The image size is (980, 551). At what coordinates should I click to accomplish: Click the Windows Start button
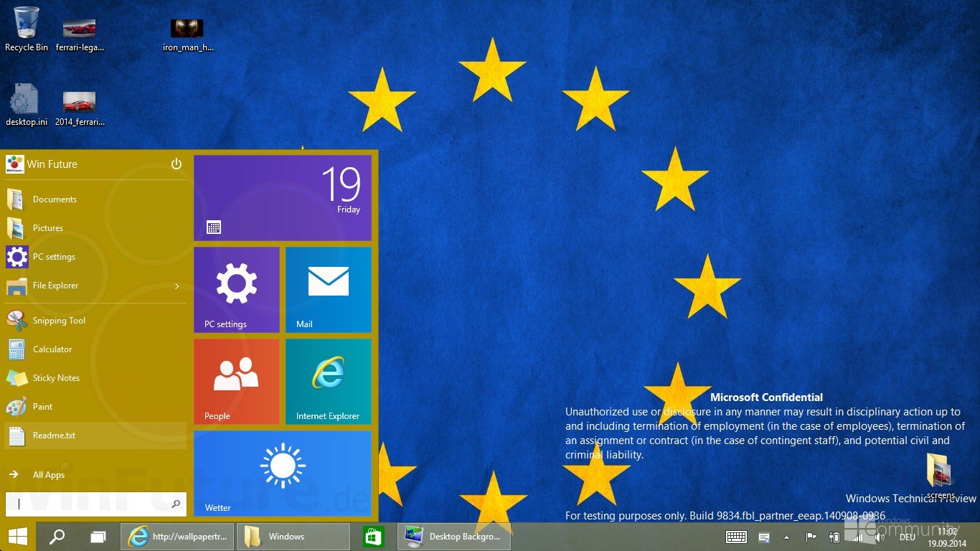[18, 537]
